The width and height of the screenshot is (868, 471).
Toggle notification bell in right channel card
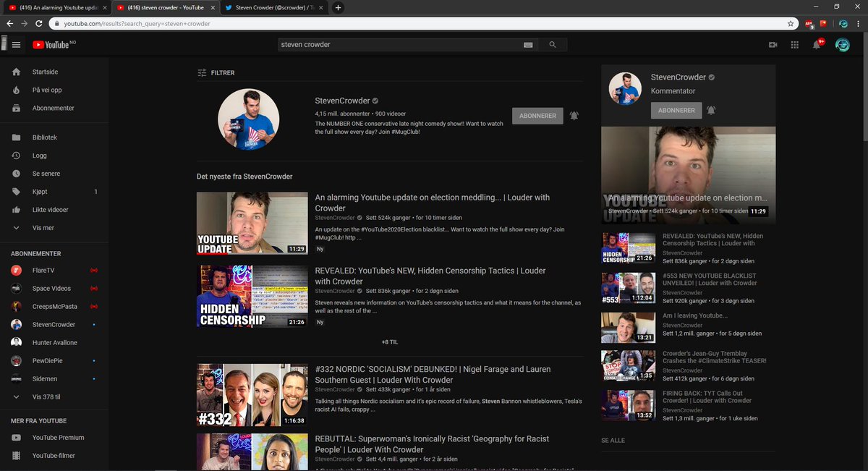pos(711,110)
